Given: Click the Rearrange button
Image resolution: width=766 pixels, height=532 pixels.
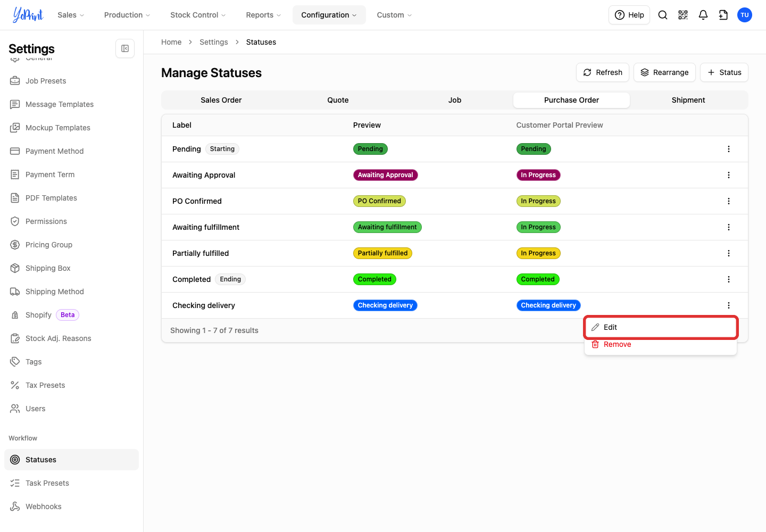Looking at the screenshot, I should pos(664,72).
